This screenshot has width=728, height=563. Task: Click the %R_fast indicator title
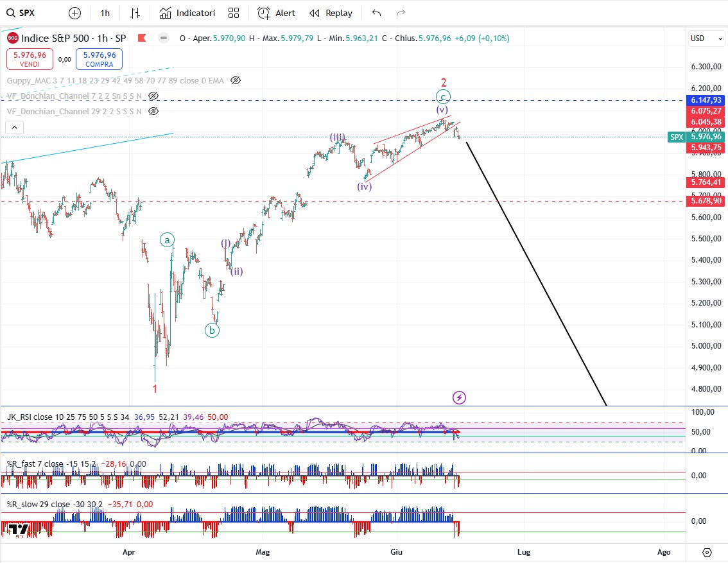coord(51,463)
